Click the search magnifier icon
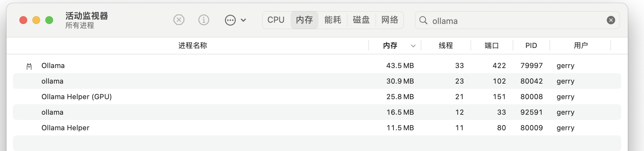This screenshot has height=151, width=644. coord(423,20)
